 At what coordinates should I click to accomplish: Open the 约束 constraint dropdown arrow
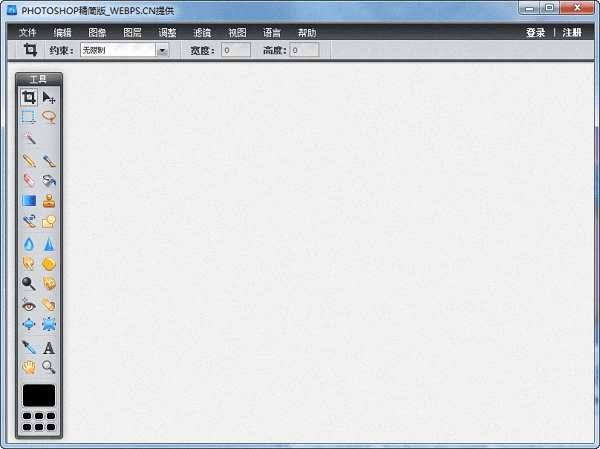point(162,50)
